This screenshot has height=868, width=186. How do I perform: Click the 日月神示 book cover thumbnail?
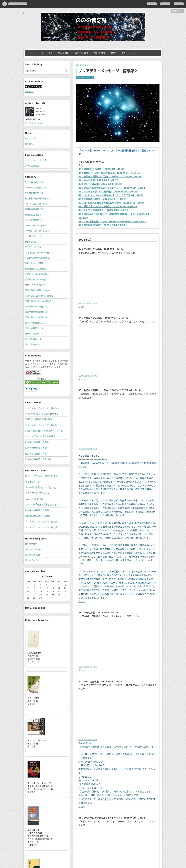point(33,639)
